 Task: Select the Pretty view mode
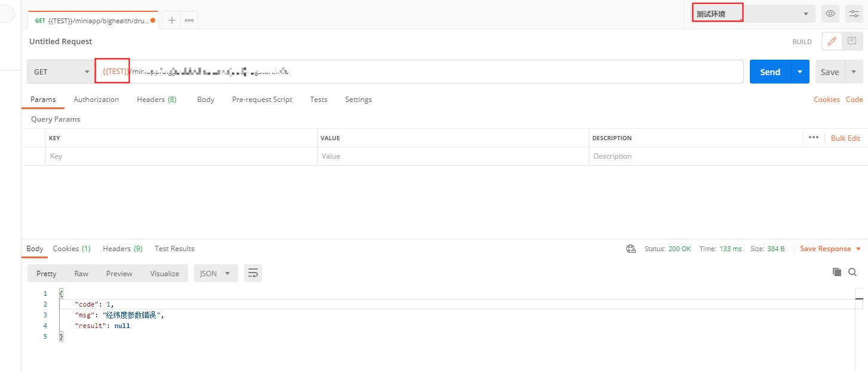coord(46,273)
